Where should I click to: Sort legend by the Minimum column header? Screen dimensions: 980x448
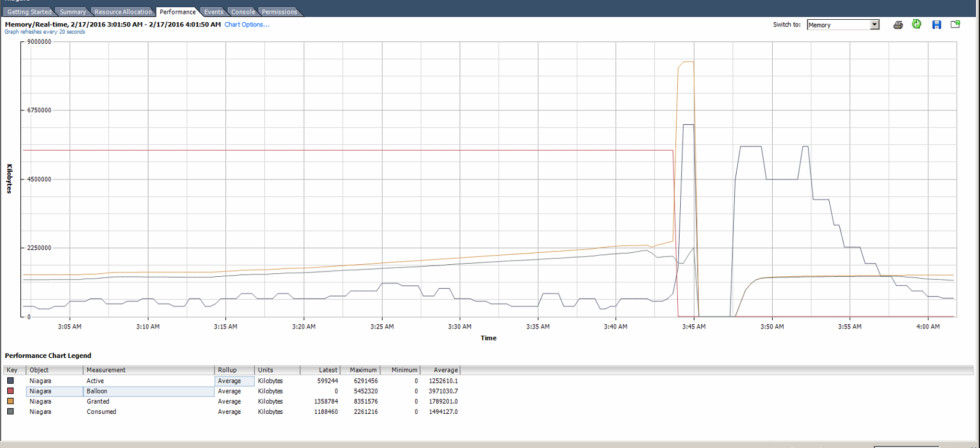point(400,370)
